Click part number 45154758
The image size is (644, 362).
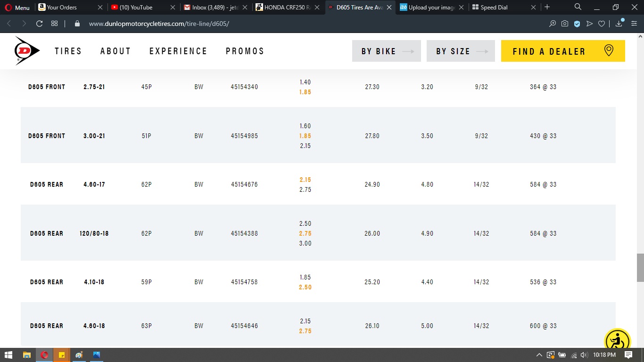[244, 282]
